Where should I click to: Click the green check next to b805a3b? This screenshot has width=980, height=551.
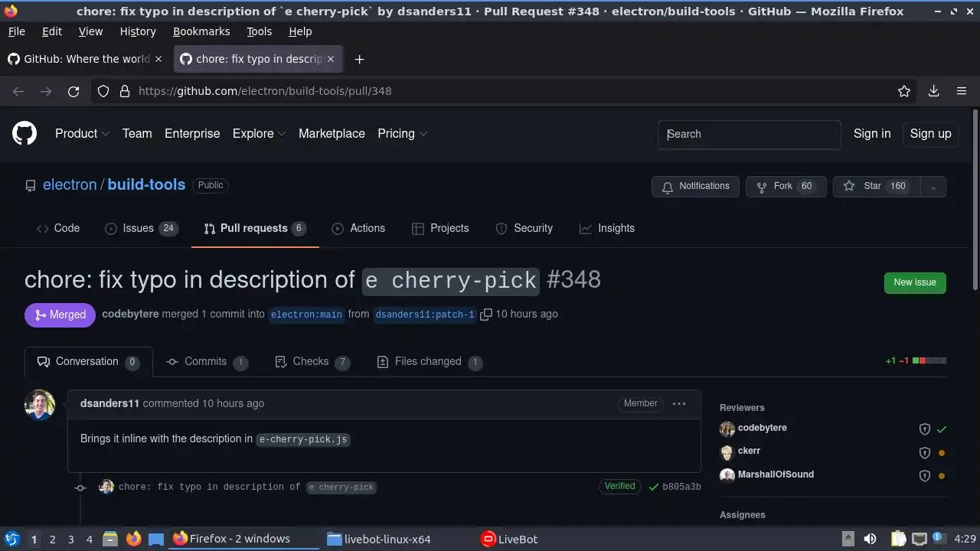point(654,487)
